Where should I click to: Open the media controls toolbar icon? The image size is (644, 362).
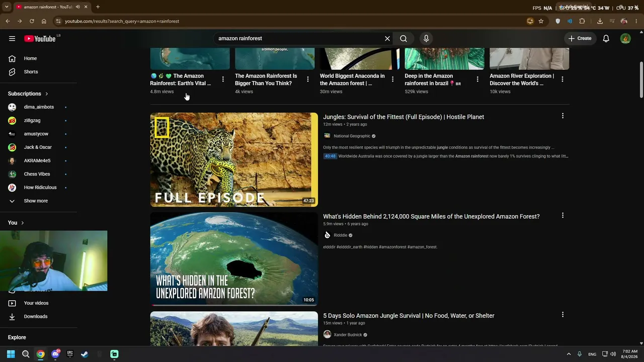612,21
